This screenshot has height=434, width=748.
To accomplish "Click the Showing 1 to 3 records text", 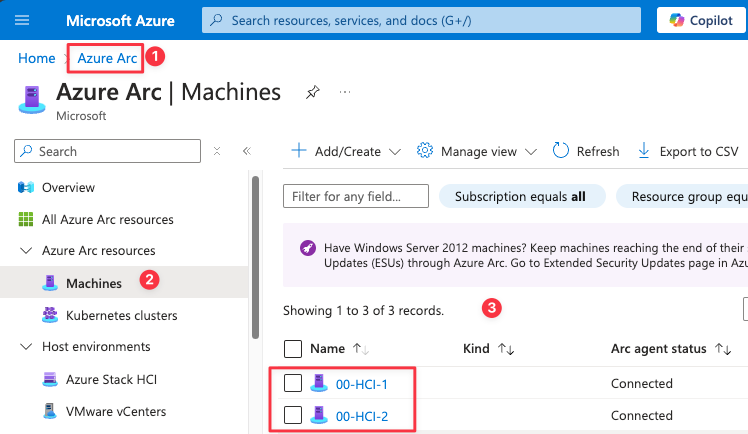I will pyautogui.click(x=364, y=310).
